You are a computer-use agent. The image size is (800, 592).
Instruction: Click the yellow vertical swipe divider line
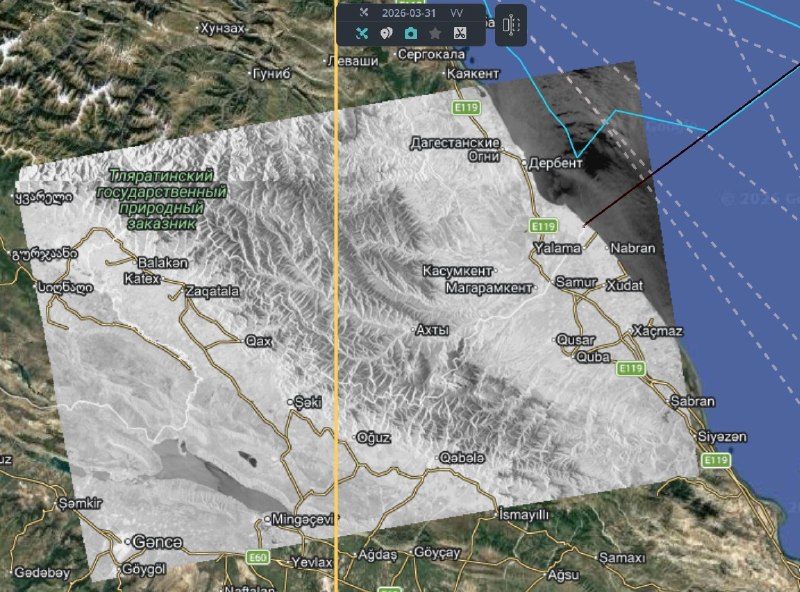point(336,300)
